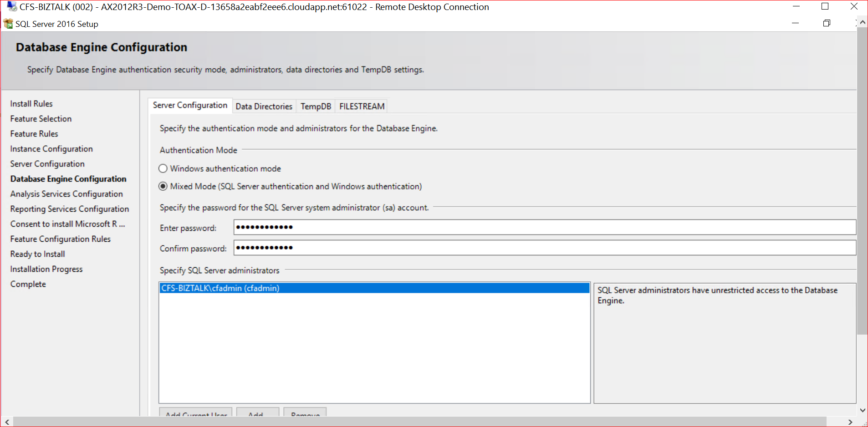Click the Remove administrator button
The width and height of the screenshot is (868, 427).
click(305, 412)
